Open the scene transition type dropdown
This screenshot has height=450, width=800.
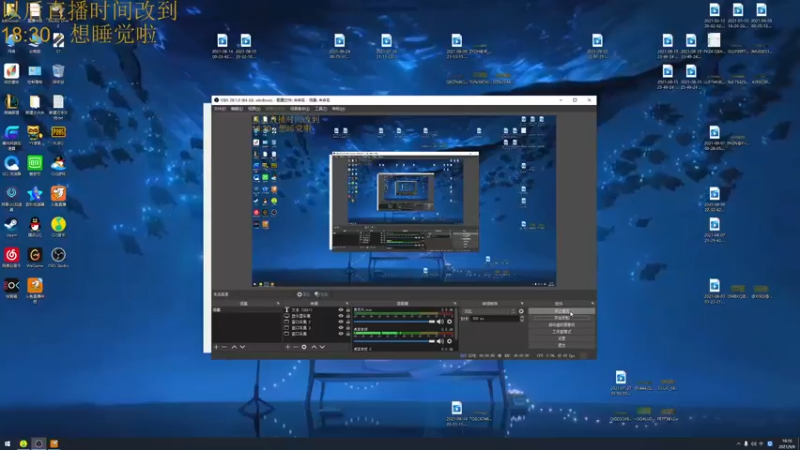[488, 311]
